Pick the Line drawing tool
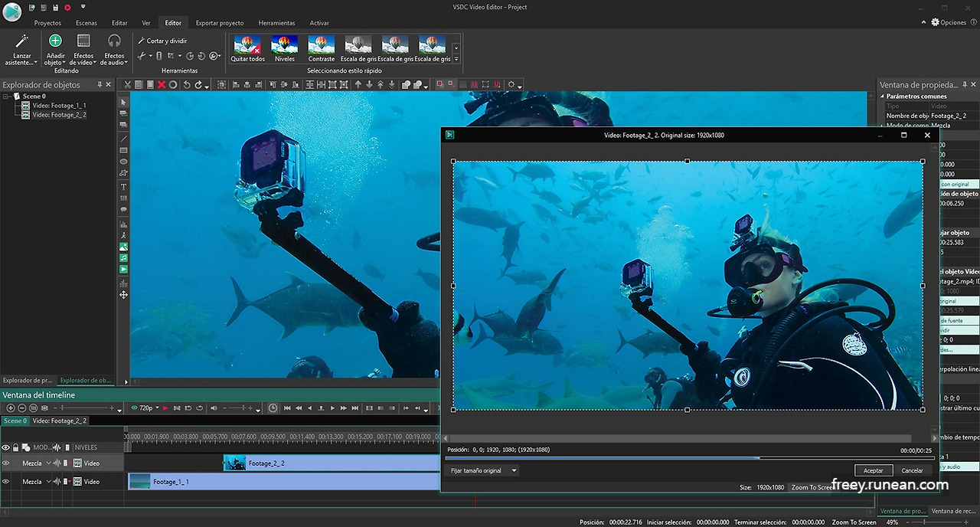980x527 pixels. [x=123, y=139]
